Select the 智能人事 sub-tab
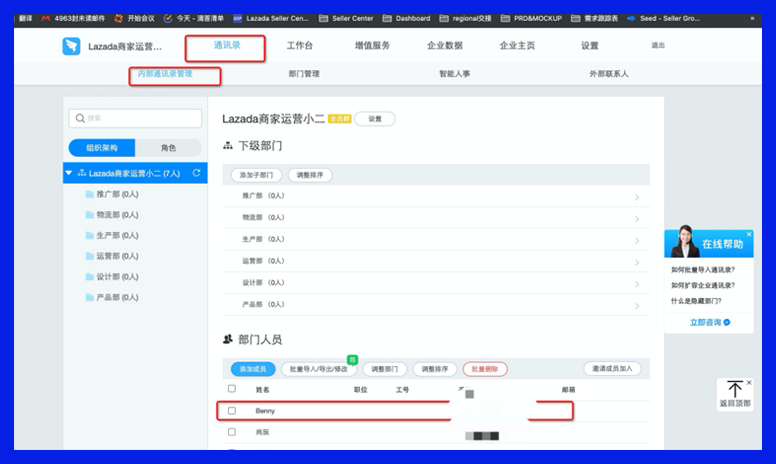This screenshot has height=464, width=776. tap(454, 74)
